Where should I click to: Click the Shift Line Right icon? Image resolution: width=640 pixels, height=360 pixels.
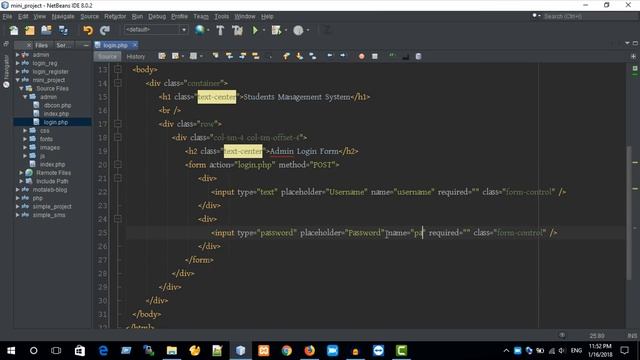[342, 56]
